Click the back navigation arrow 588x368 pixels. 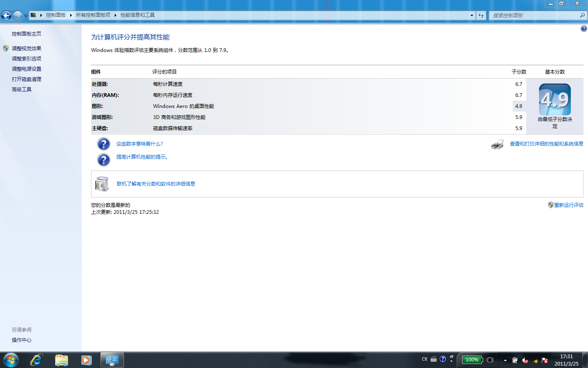click(7, 16)
